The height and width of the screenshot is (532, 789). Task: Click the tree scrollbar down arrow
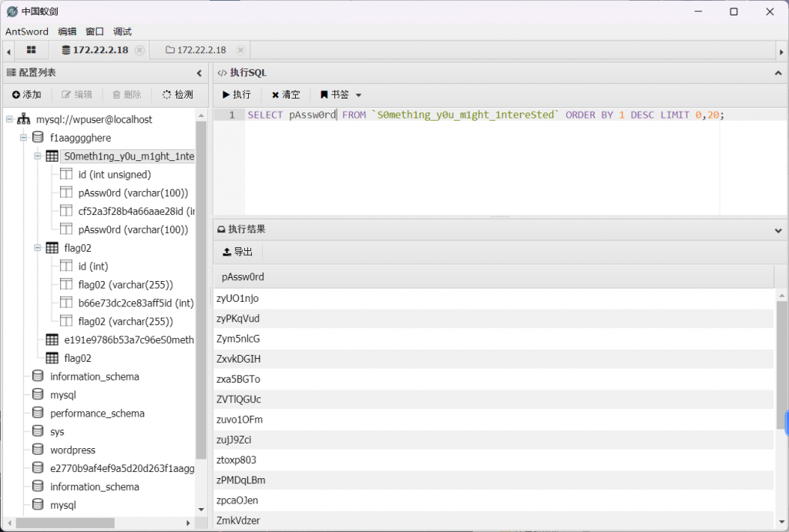(201, 510)
